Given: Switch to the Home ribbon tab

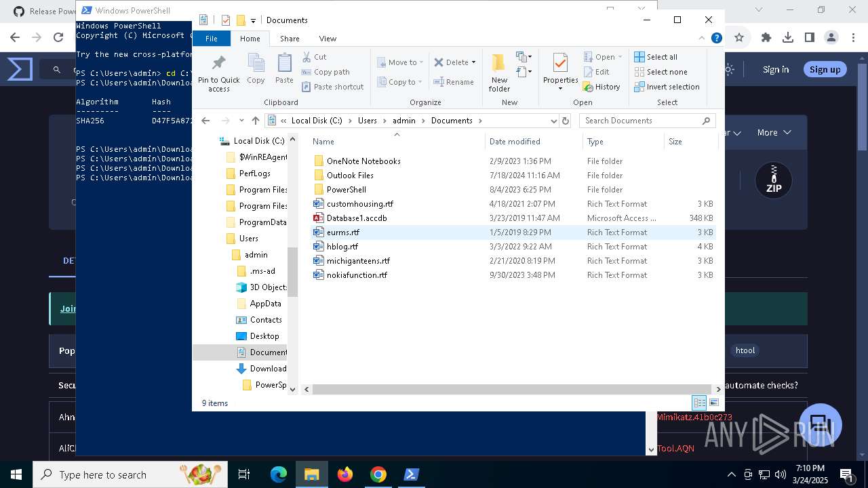Looking at the screenshot, I should pyautogui.click(x=250, y=39).
